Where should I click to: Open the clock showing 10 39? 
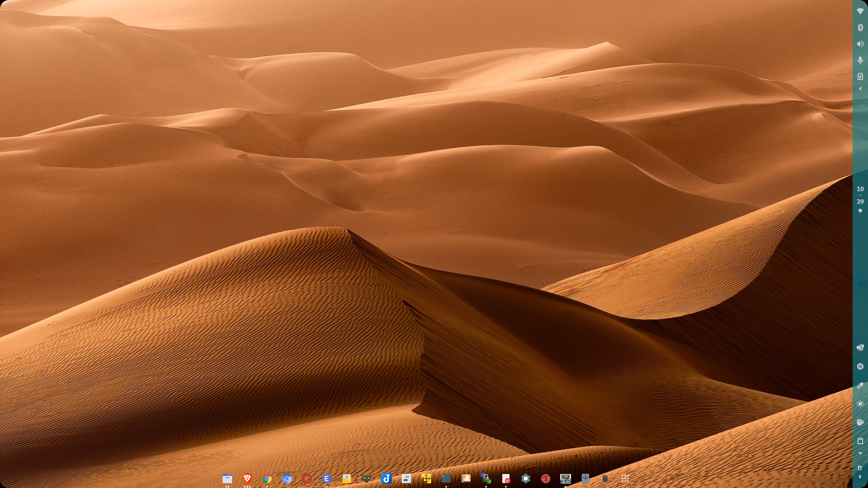[x=860, y=195]
